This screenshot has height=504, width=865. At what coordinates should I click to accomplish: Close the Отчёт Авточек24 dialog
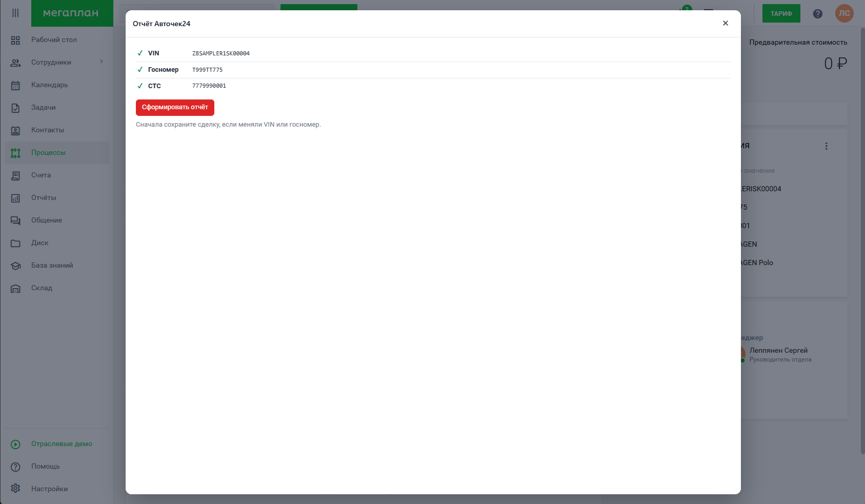(x=726, y=23)
